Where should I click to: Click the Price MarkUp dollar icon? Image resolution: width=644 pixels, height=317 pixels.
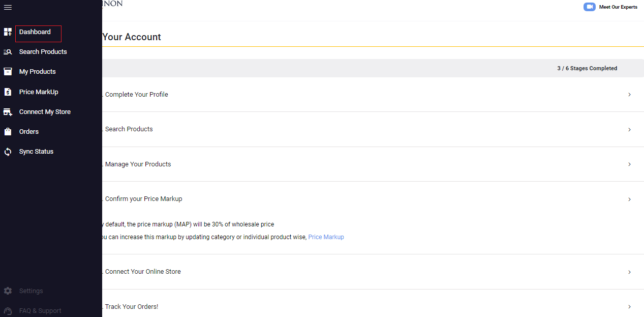coord(8,92)
